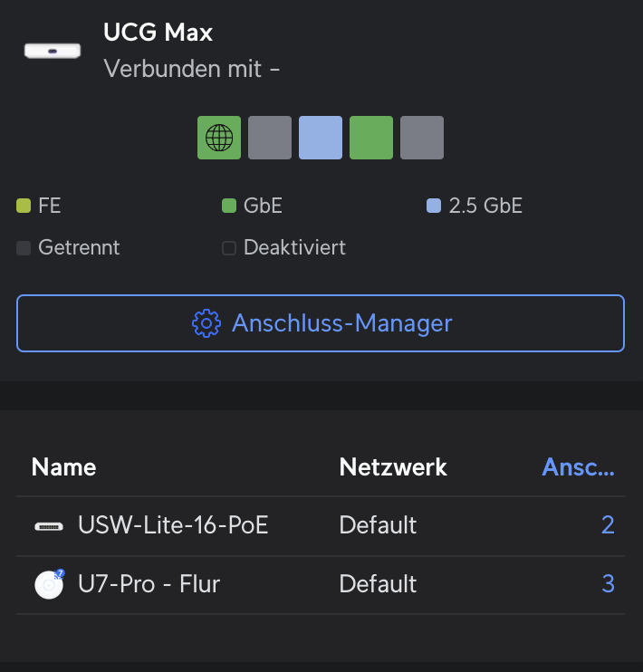Click the Getrennt legend box
Screen dimensions: 643x672
click(24, 248)
